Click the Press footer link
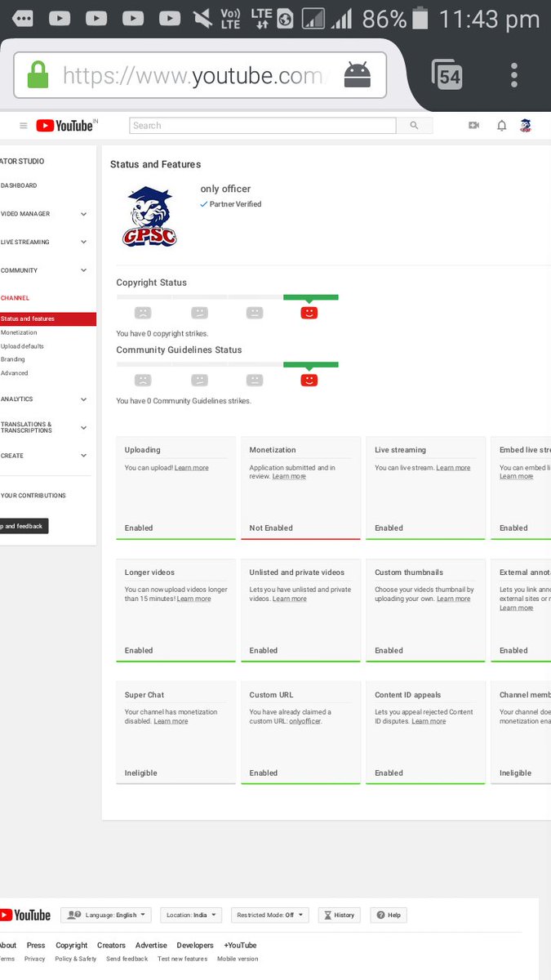Image resolution: width=551 pixels, height=980 pixels. (36, 946)
